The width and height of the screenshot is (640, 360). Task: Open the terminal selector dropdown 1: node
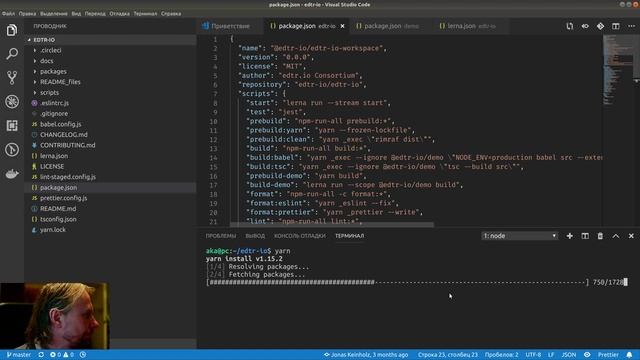click(520, 236)
